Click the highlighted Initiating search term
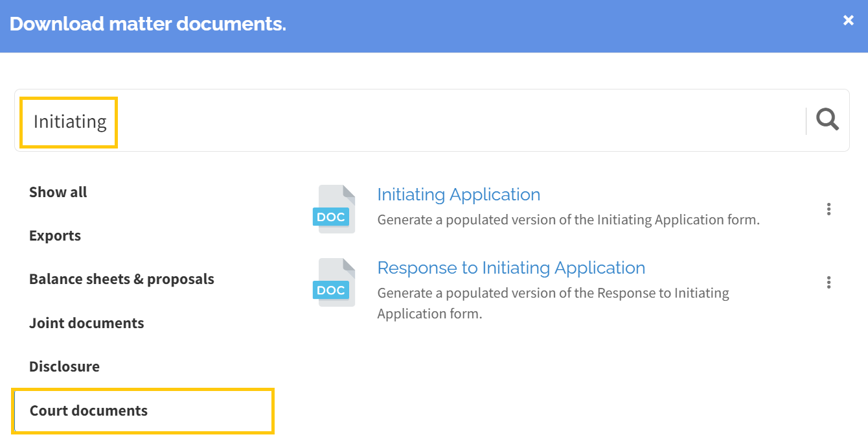868x439 pixels. (x=68, y=121)
